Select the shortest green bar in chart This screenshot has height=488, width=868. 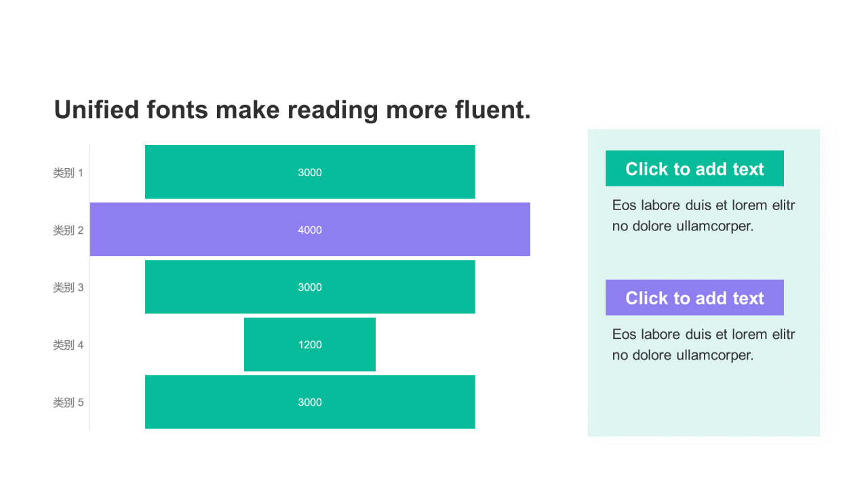point(271,345)
